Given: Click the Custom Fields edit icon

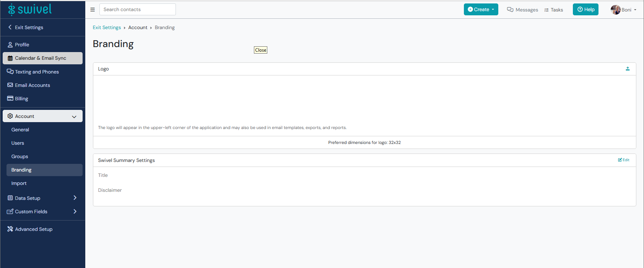Looking at the screenshot, I should [x=10, y=211].
